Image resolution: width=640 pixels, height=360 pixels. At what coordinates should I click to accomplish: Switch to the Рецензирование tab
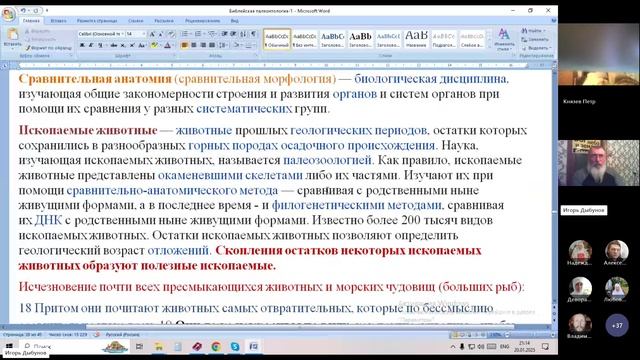pos(202,20)
